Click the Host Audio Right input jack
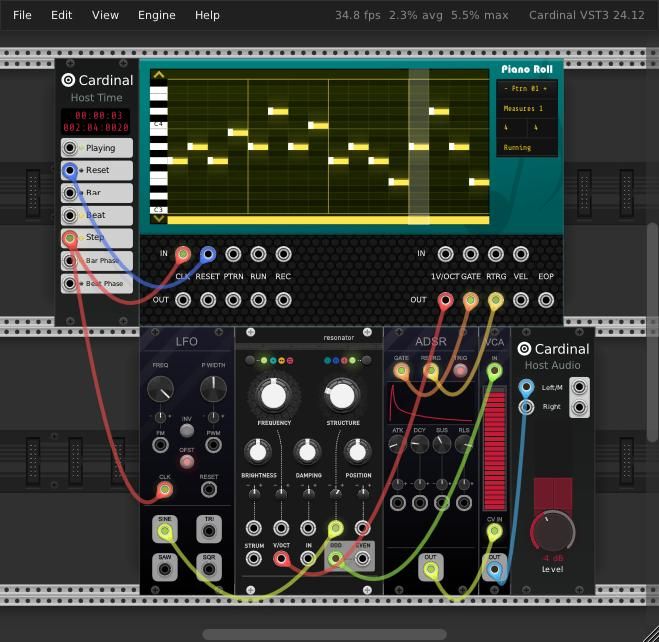The image size is (659, 642). 526,407
